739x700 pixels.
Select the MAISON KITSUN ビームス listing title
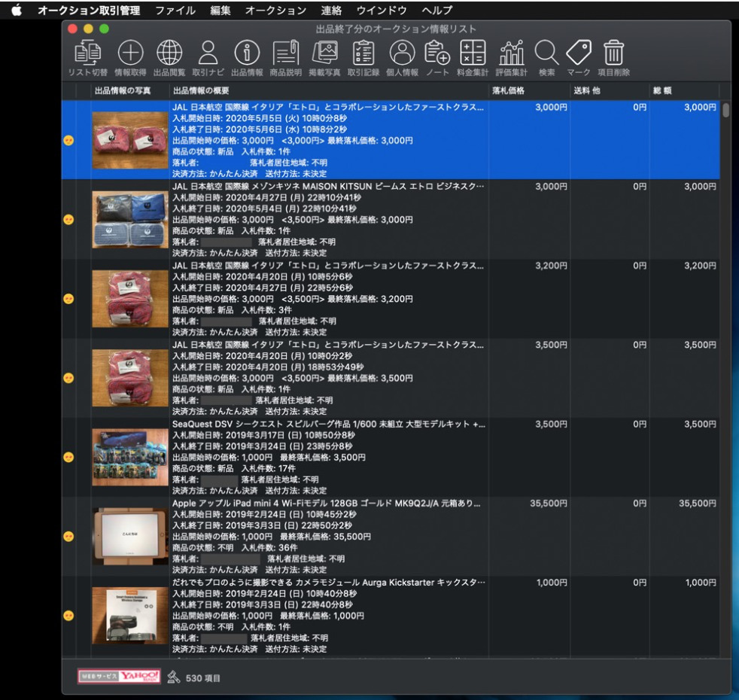pos(328,186)
